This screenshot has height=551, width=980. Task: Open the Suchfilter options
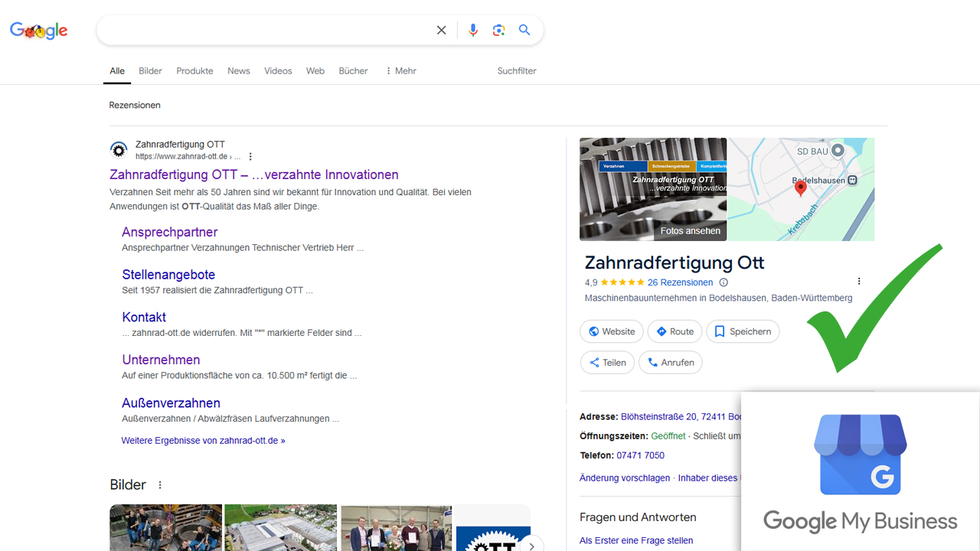coord(517,70)
